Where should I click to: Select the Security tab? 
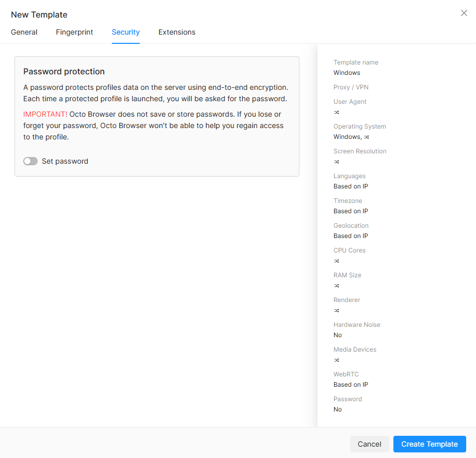[x=125, y=32]
